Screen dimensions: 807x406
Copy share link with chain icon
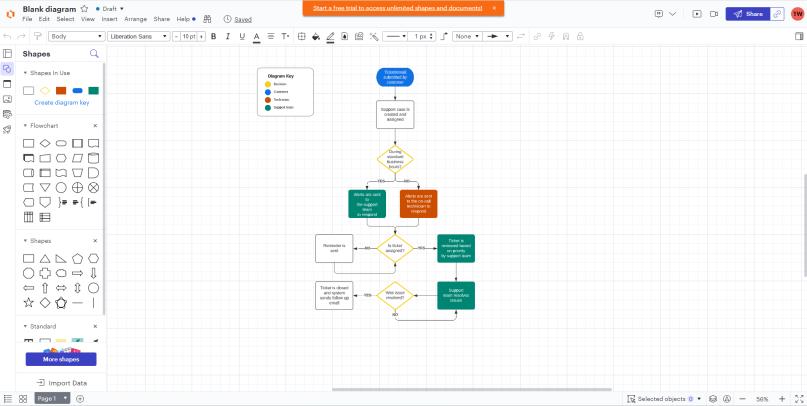777,14
